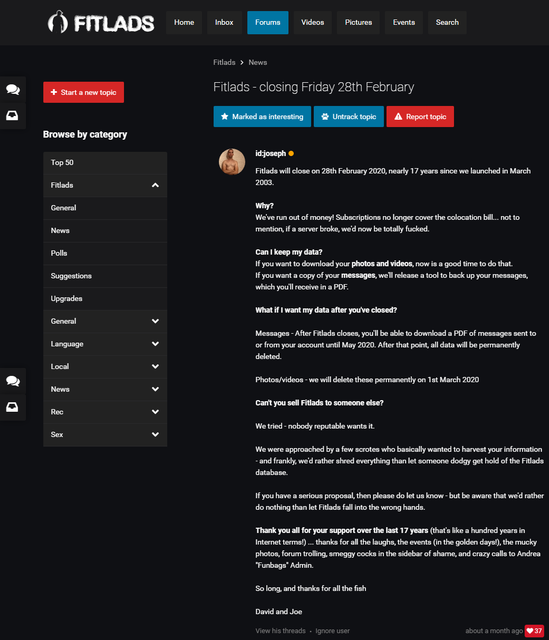This screenshot has width=549, height=640.
Task: Click the Report topic warning button
Action: (420, 116)
